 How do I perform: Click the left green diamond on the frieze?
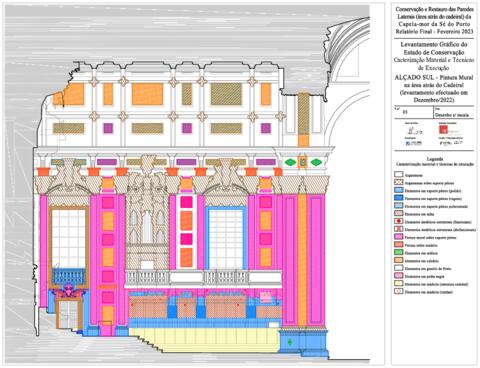290,162
